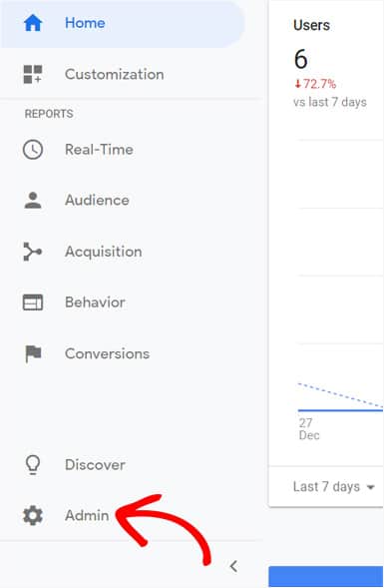Screen dimensions: 384x588
Task: Open Behavior reports label
Action: [x=95, y=302]
